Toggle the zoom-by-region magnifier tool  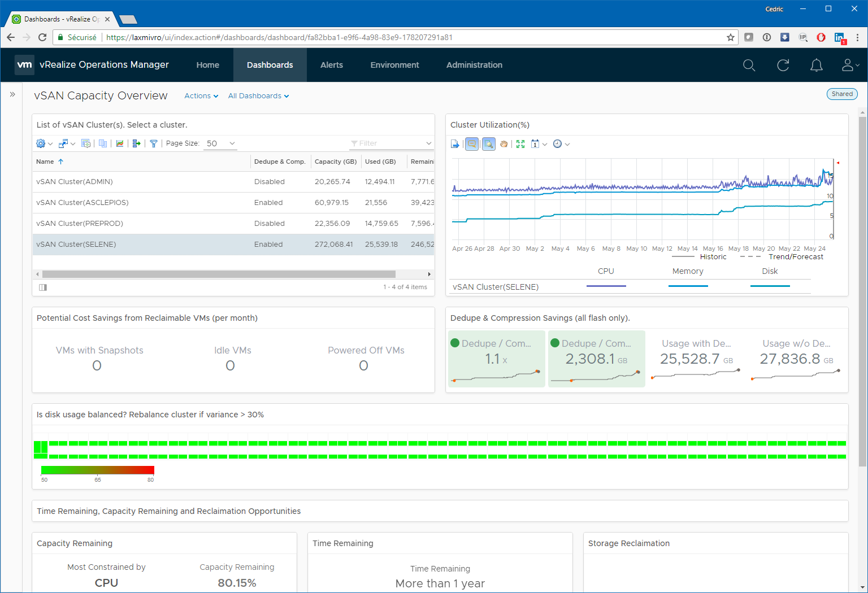(488, 144)
